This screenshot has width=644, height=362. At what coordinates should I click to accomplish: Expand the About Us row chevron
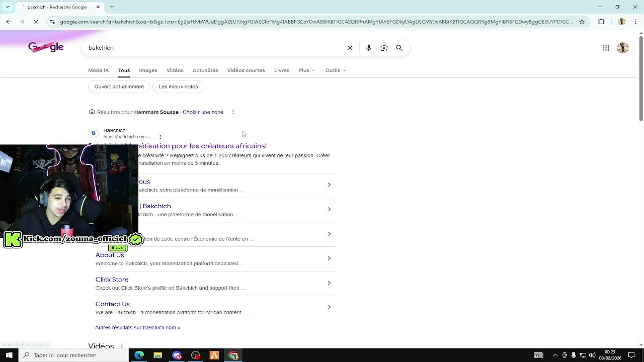click(329, 258)
